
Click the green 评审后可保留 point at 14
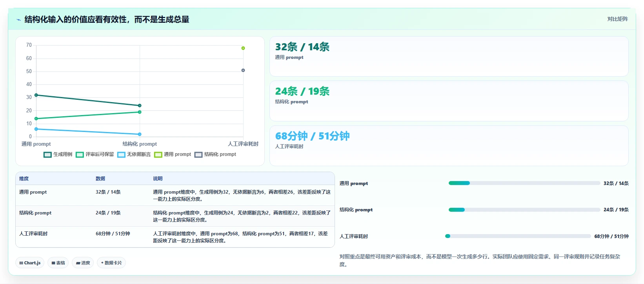pos(36,119)
